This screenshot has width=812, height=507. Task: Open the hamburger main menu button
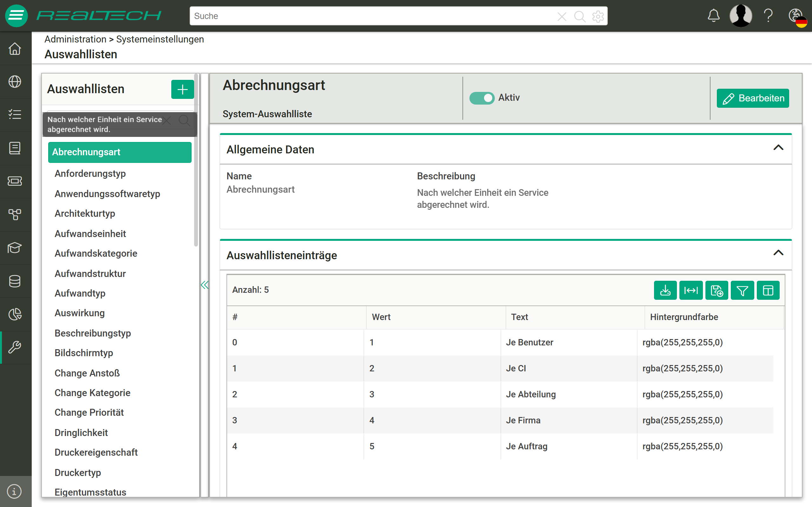click(x=16, y=16)
